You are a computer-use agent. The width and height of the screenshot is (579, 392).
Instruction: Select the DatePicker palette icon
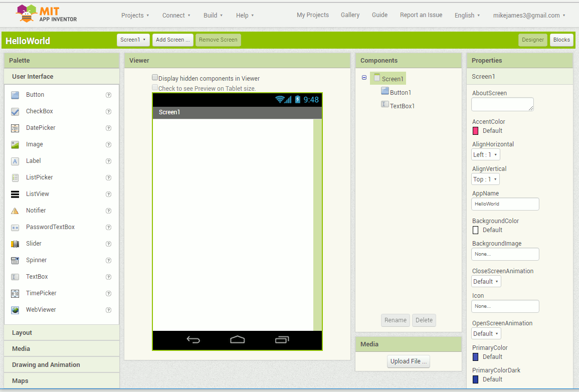click(16, 128)
